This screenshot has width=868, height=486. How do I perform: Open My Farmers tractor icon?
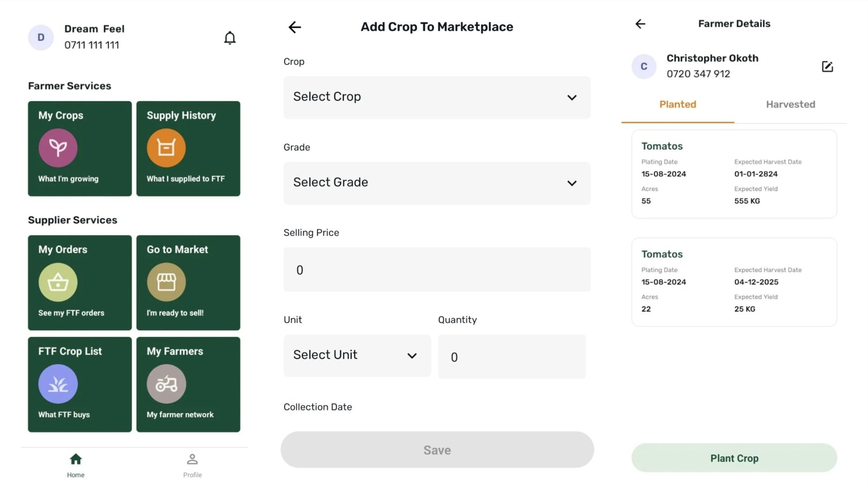(x=166, y=384)
